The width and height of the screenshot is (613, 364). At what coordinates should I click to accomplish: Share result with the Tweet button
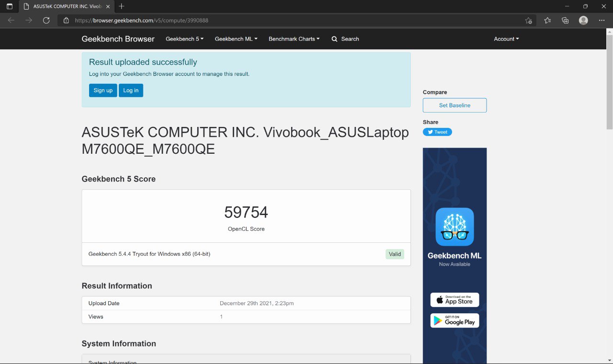pyautogui.click(x=437, y=132)
